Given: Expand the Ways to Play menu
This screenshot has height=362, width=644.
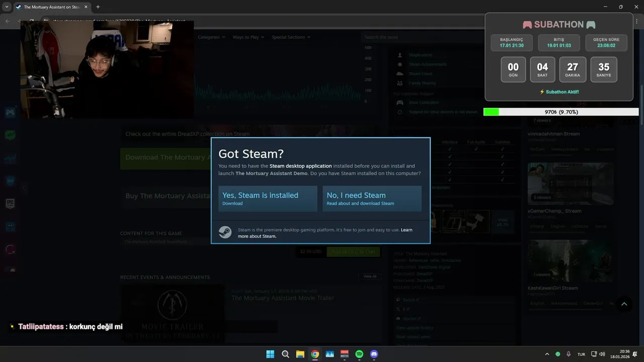Looking at the screenshot, I should tap(249, 37).
